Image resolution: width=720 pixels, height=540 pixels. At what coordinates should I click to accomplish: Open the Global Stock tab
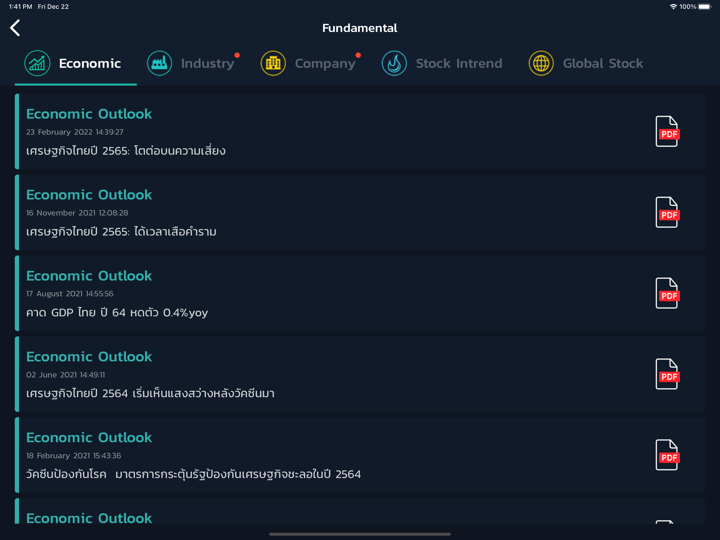602,63
